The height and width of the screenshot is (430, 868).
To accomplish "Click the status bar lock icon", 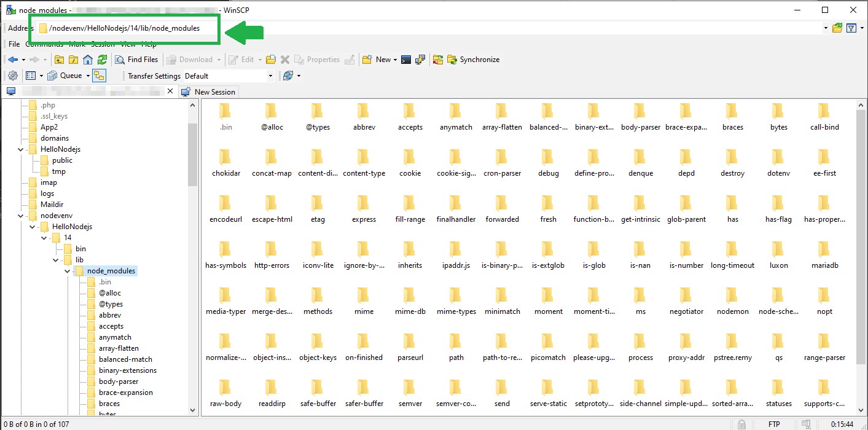I will pos(741,424).
